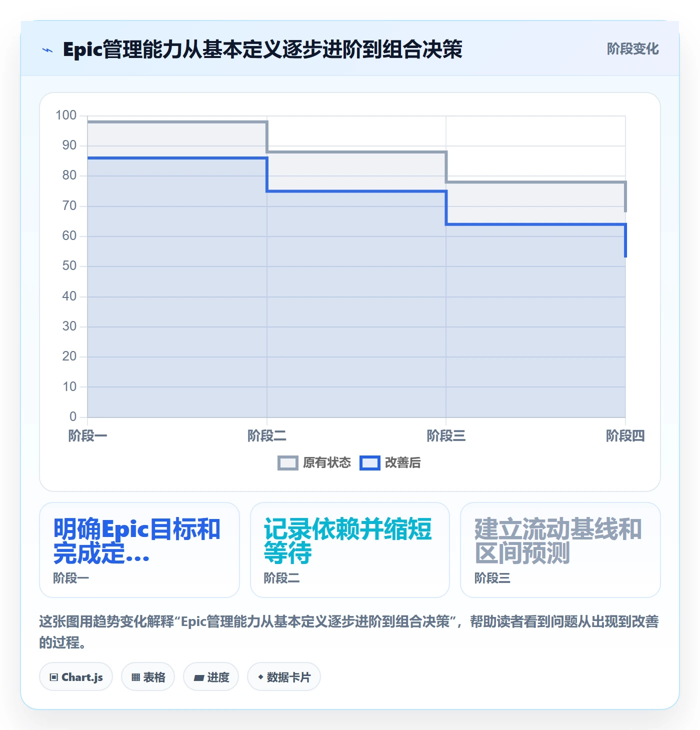This screenshot has height=730, width=700.
Task: Click the 50 y-axis value
Action: click(x=69, y=266)
